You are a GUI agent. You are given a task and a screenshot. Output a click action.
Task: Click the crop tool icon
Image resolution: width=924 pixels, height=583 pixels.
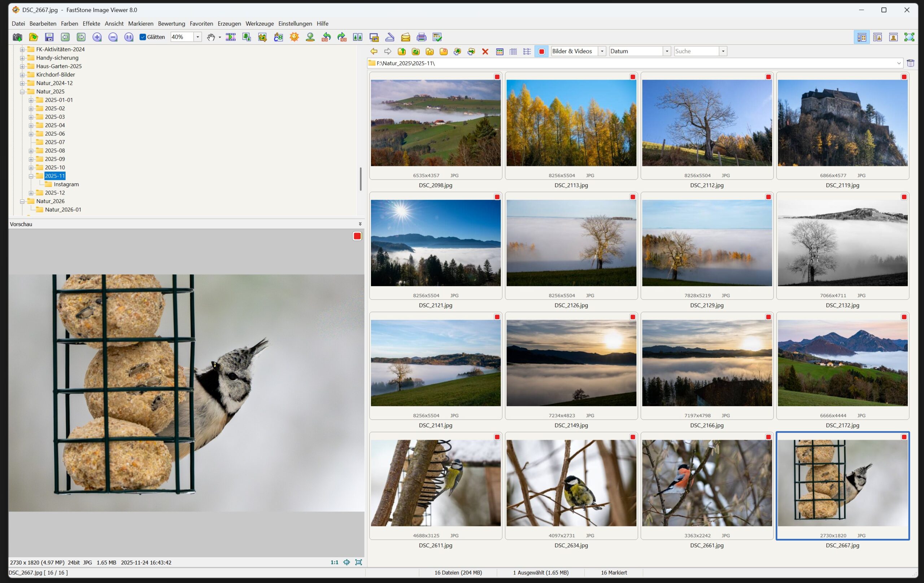262,37
